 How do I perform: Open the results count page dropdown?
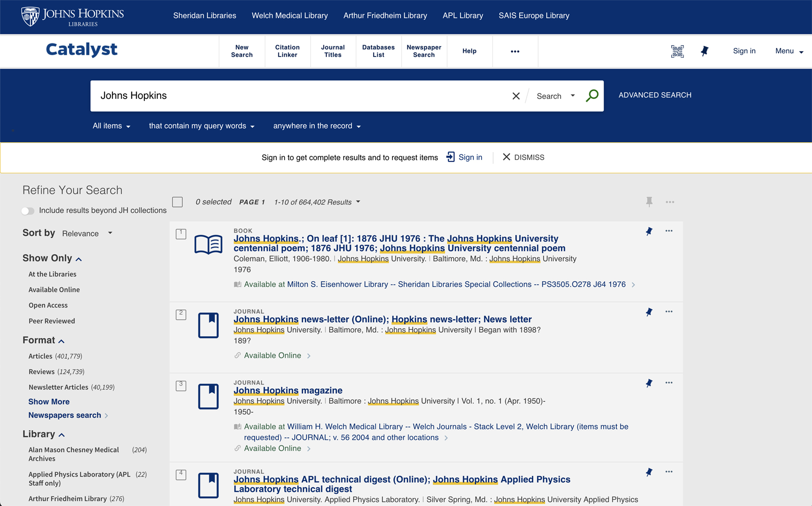coord(317,202)
